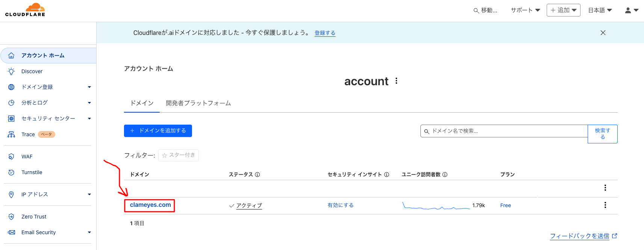
Task: Click the external link icon beside feedback
Action: (615, 236)
